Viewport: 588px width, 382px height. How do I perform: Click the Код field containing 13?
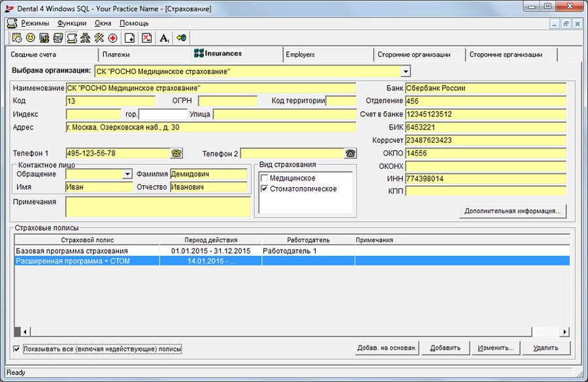point(110,101)
